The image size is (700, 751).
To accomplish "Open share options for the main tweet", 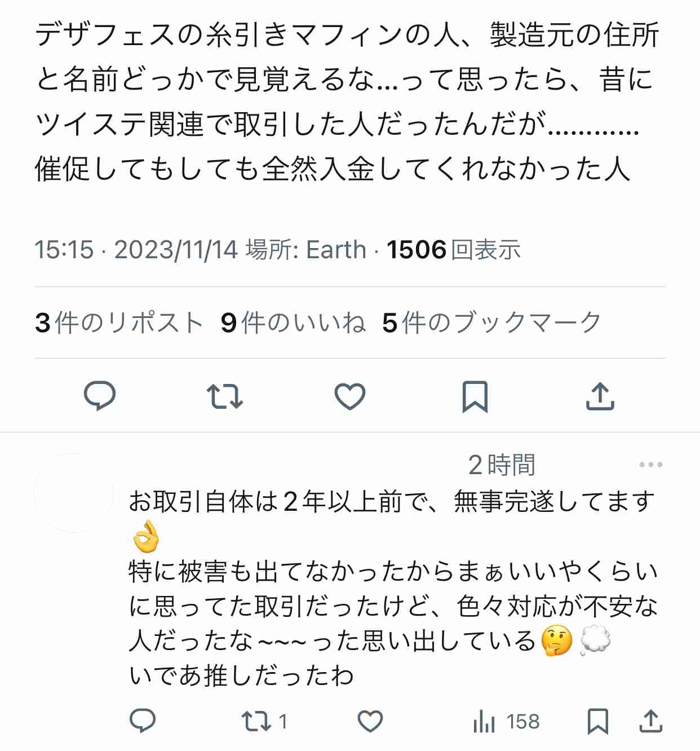I will (600, 396).
